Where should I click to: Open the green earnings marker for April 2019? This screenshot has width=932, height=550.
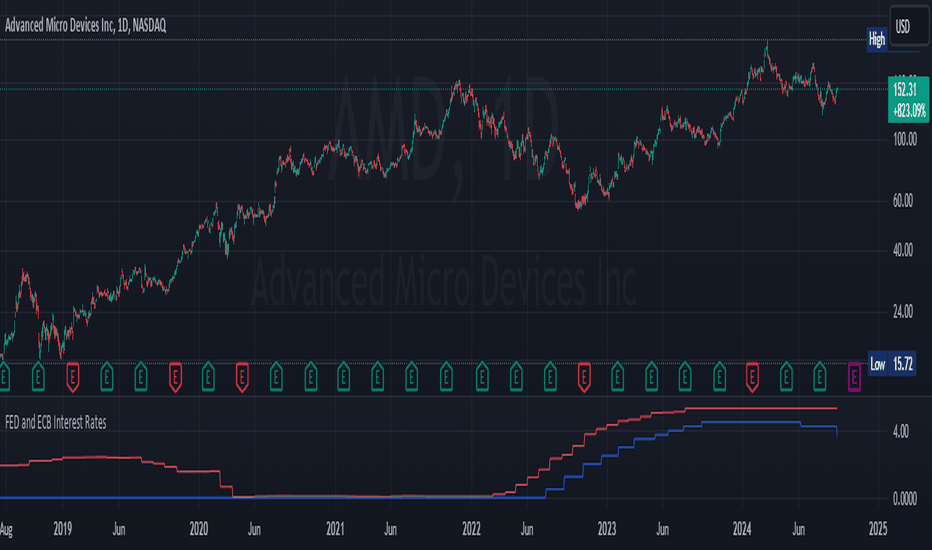[106, 376]
